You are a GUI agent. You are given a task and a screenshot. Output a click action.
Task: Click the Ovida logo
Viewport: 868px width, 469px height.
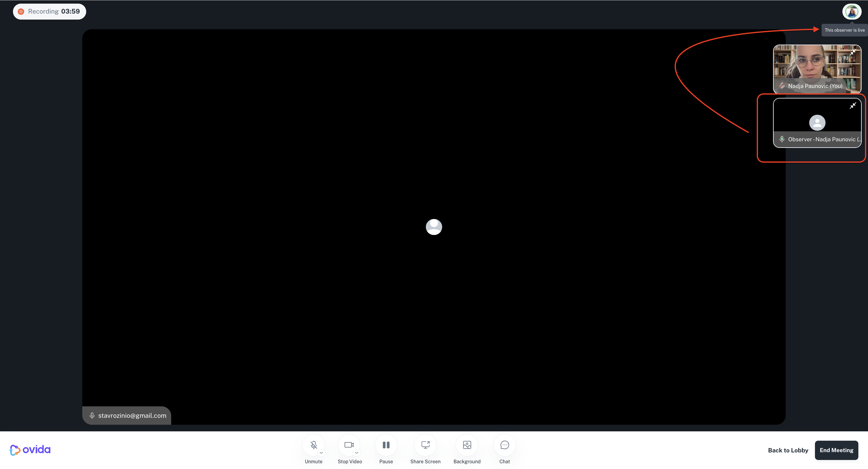click(30, 450)
